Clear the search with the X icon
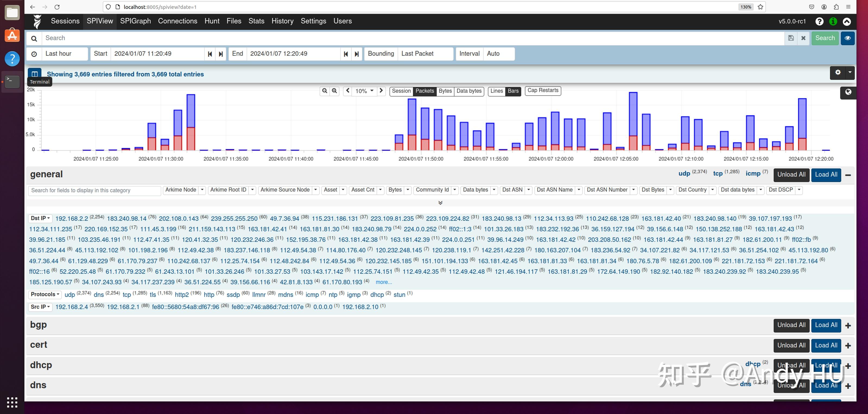Image resolution: width=868 pixels, height=414 pixels. pos(803,38)
